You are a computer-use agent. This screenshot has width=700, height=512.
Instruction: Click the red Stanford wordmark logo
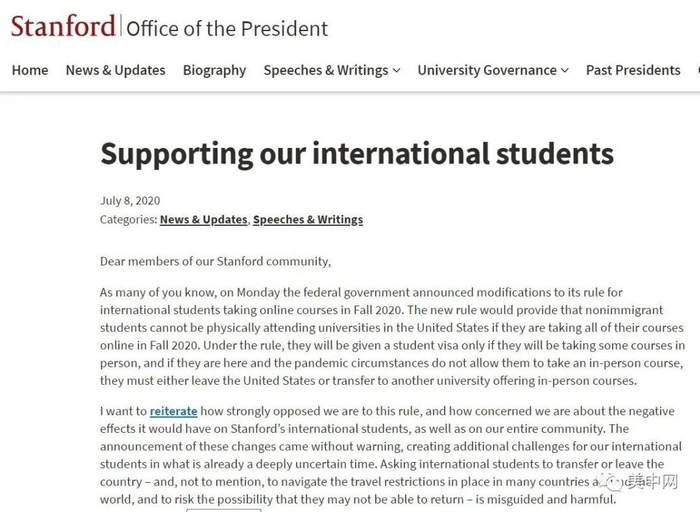[63, 25]
